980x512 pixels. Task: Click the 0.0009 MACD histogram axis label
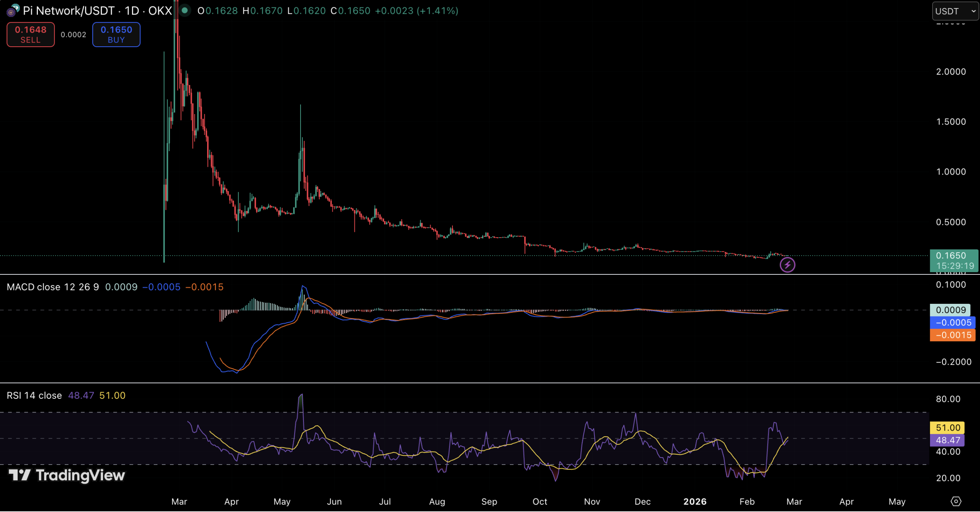[x=950, y=310]
